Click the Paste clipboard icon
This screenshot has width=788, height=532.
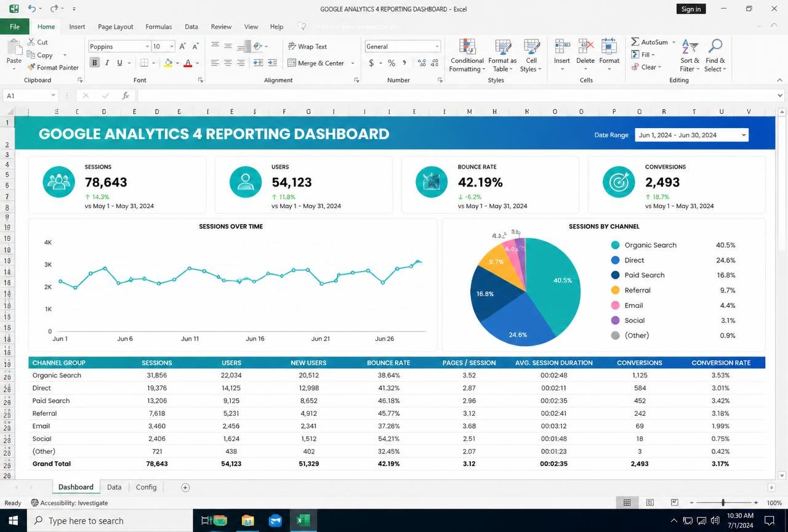(x=14, y=47)
